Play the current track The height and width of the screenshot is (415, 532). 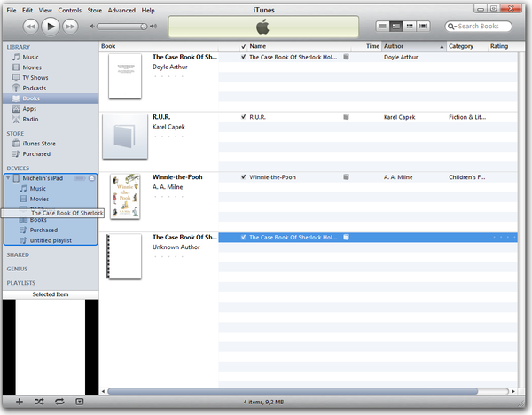(x=51, y=26)
